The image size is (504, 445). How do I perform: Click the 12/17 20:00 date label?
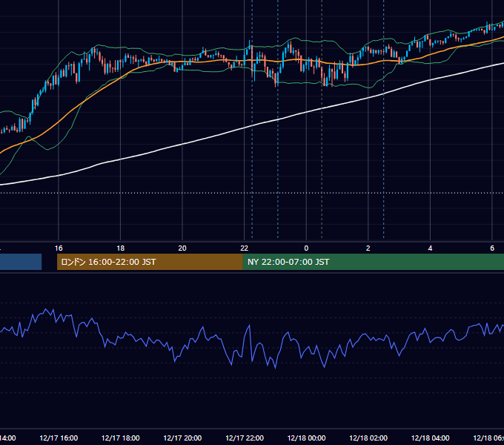pos(182,438)
